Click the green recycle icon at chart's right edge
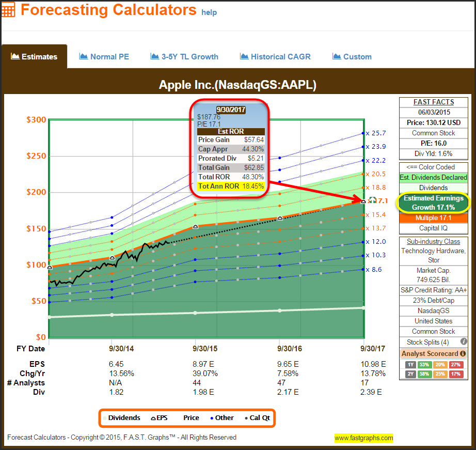Viewport: 476px width, 450px height. point(372,200)
